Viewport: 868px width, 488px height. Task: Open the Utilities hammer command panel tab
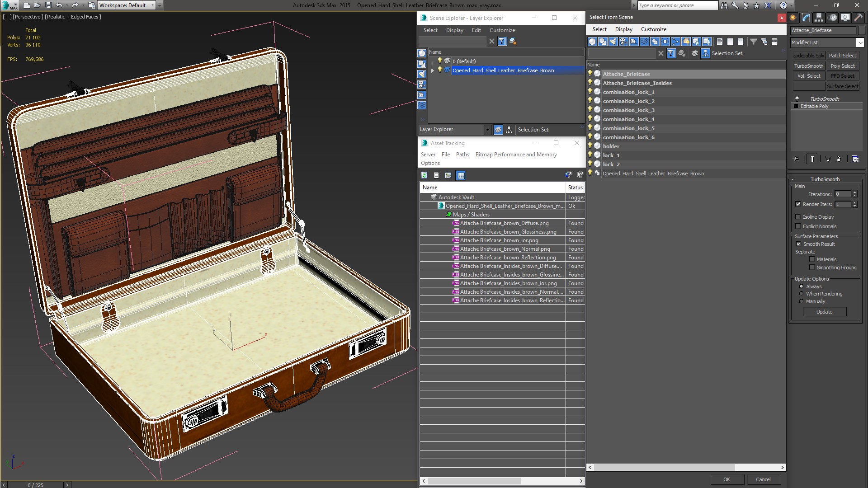pyautogui.click(x=858, y=18)
